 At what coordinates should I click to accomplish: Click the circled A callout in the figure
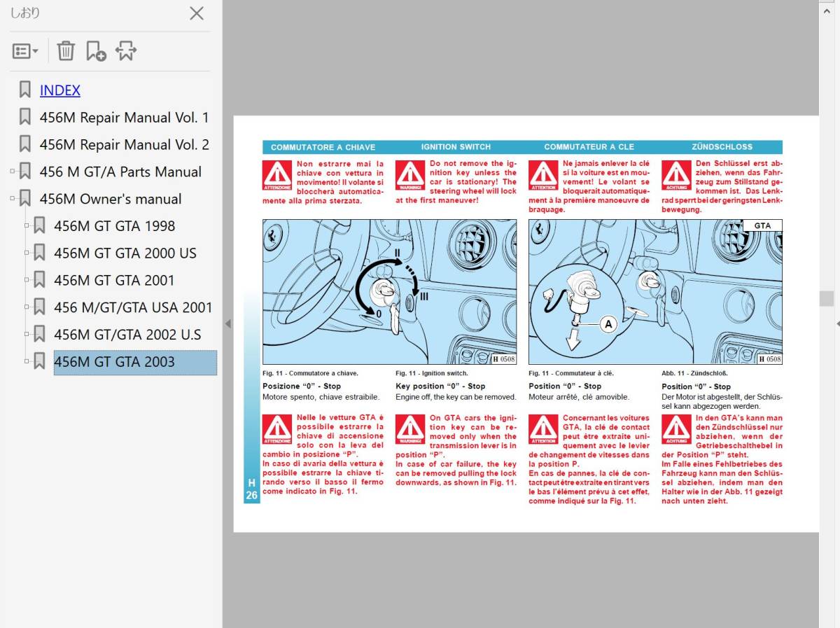coord(608,324)
